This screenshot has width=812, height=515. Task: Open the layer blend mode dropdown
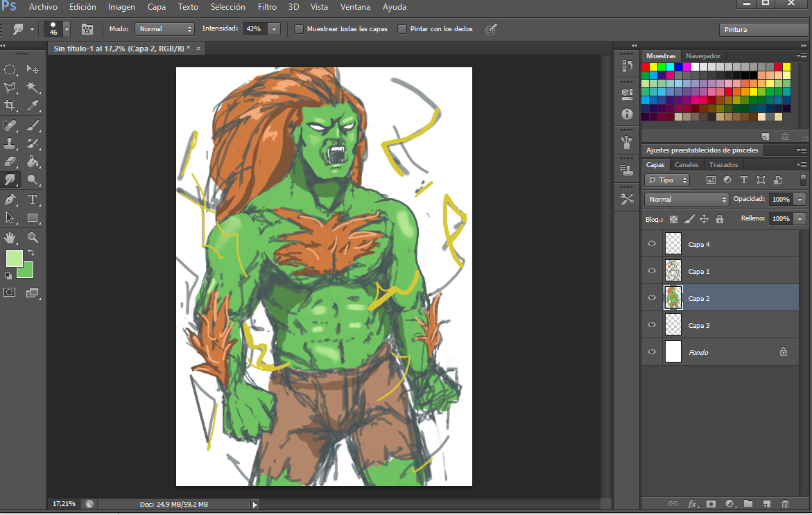pyautogui.click(x=686, y=199)
